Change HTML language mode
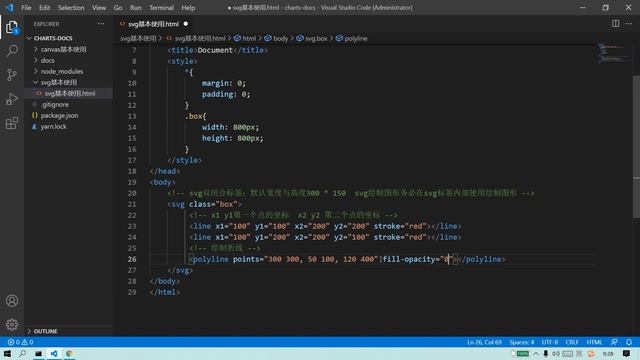This screenshot has height=360, width=640. coord(594,342)
